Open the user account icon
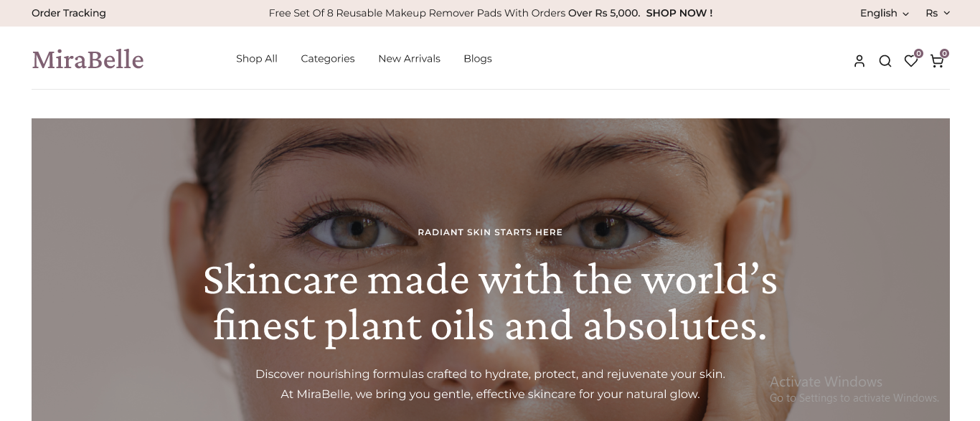The image size is (980, 421). 859,61
